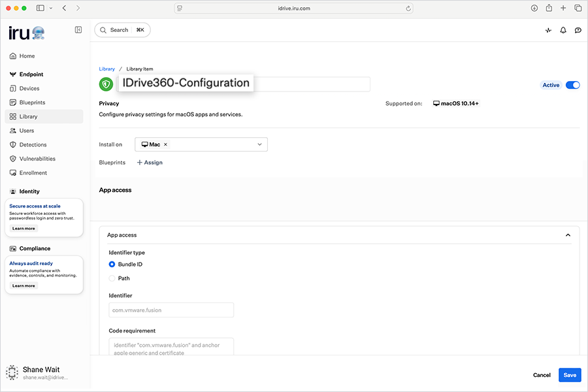Save the configuration
This screenshot has width=588, height=392.
pos(570,375)
